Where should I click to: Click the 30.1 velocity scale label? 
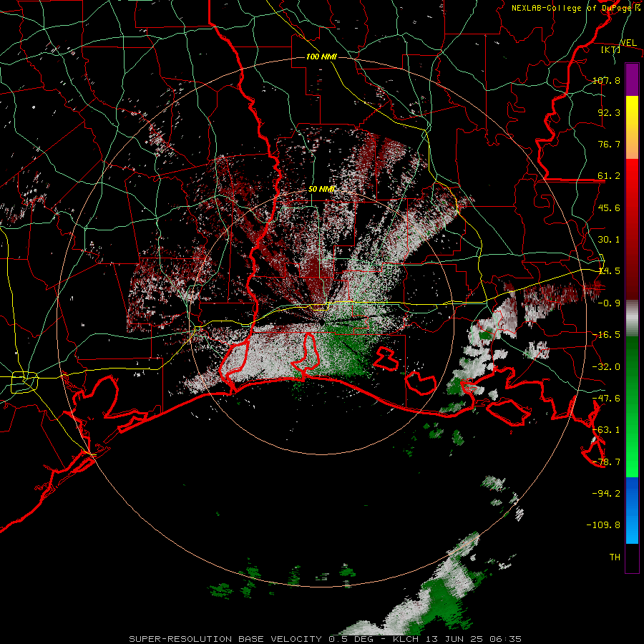tap(609, 240)
